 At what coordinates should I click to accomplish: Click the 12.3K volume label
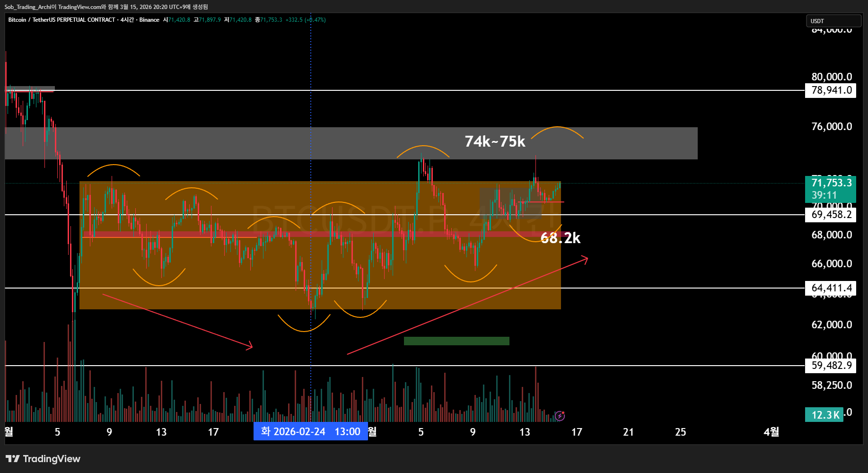tap(824, 415)
